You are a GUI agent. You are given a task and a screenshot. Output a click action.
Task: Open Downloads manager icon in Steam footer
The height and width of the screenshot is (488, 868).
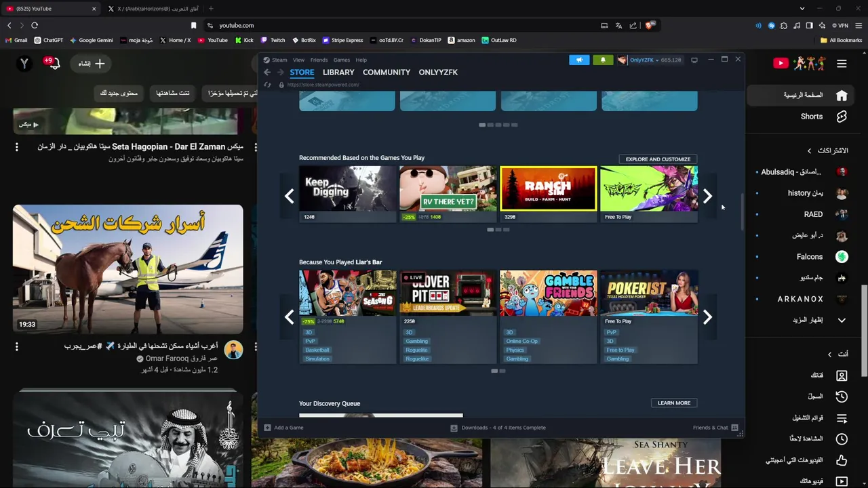click(x=454, y=428)
